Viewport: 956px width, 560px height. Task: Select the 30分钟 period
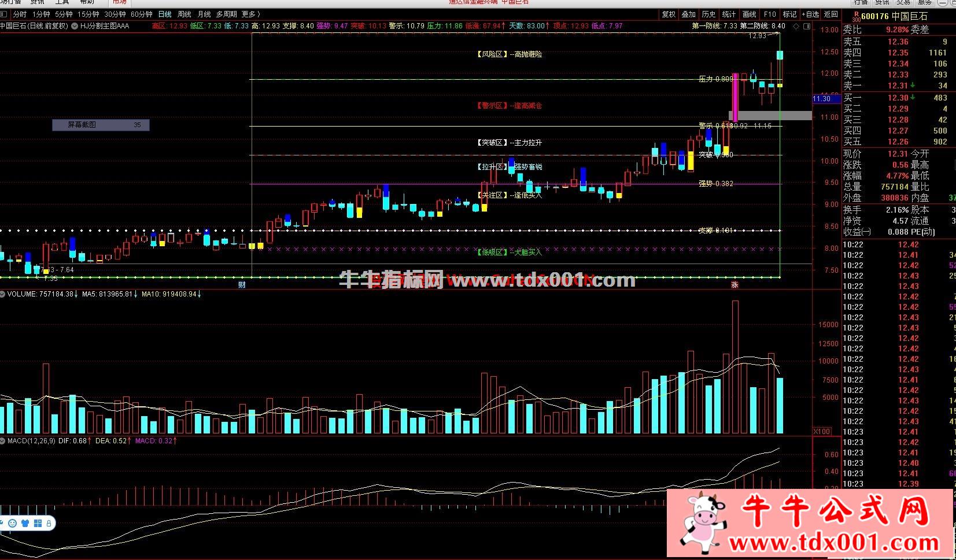pos(115,14)
